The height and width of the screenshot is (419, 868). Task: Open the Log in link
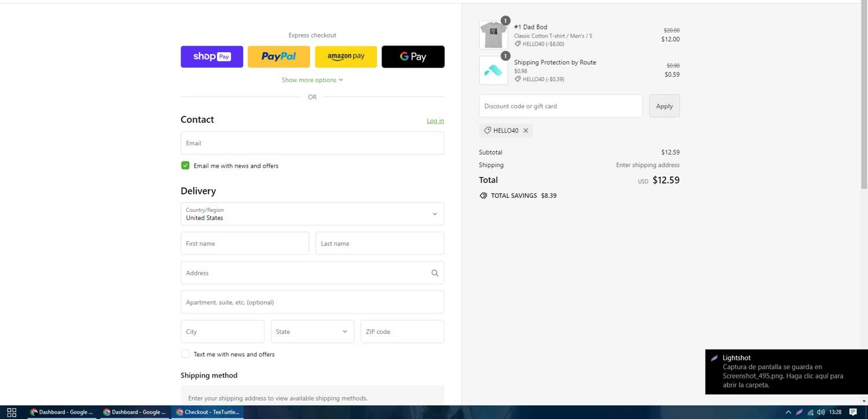pos(435,120)
